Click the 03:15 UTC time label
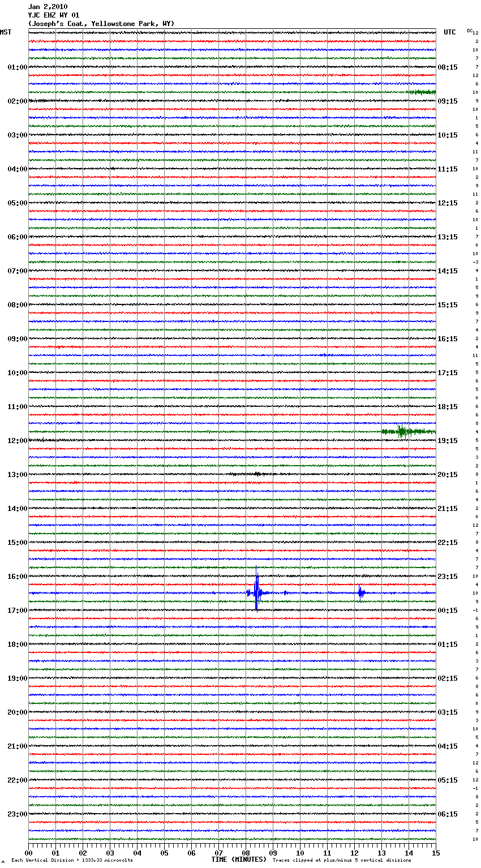Viewport: 481px width, 868px height. tap(448, 712)
